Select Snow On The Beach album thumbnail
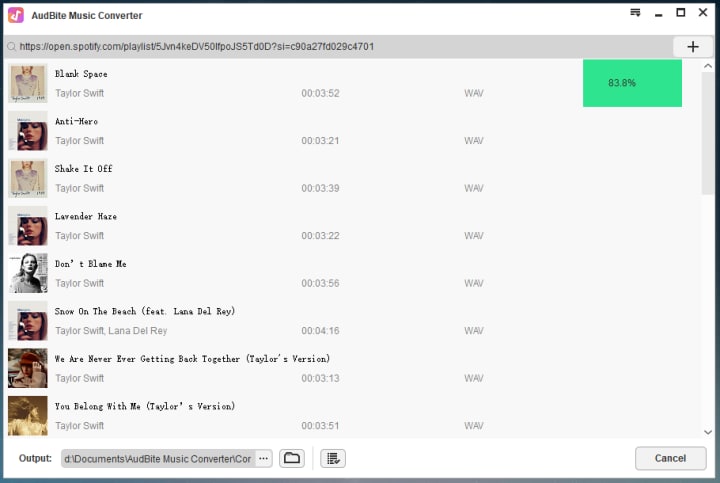The height and width of the screenshot is (483, 720). pyautogui.click(x=28, y=320)
